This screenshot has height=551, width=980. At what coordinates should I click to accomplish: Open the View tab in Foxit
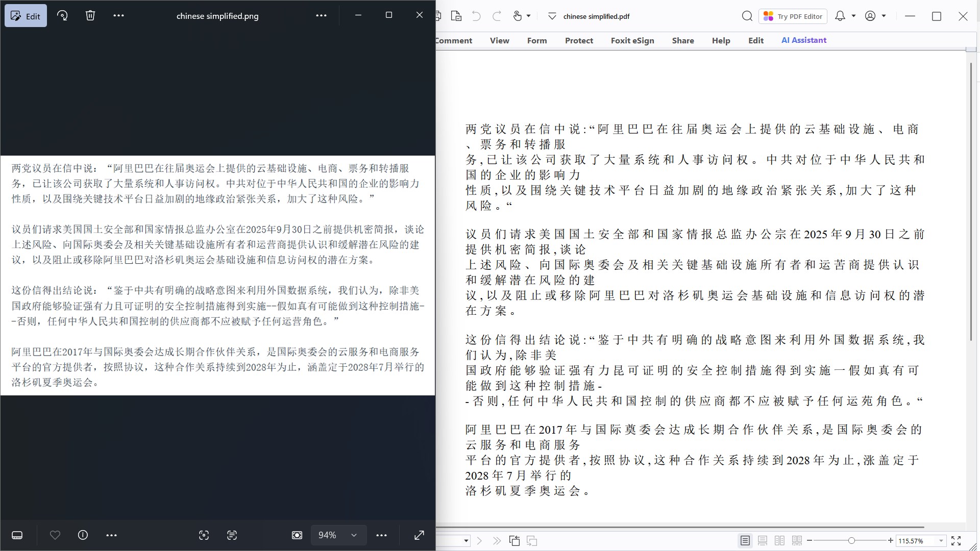pyautogui.click(x=500, y=41)
